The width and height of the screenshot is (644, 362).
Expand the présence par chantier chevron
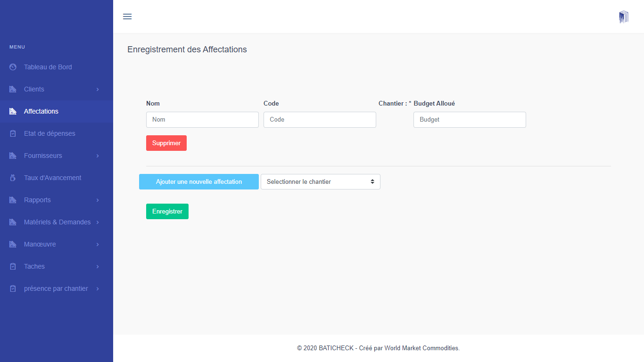[98, 288]
